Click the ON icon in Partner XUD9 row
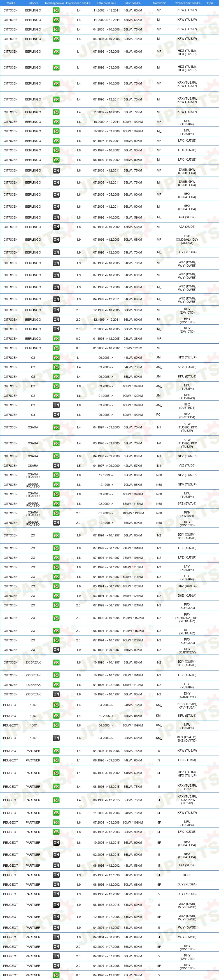The height and width of the screenshot is (980, 219). 56,875
